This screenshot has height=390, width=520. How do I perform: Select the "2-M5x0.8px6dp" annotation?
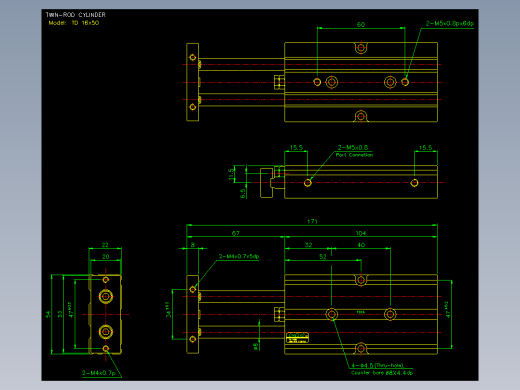tap(450, 23)
